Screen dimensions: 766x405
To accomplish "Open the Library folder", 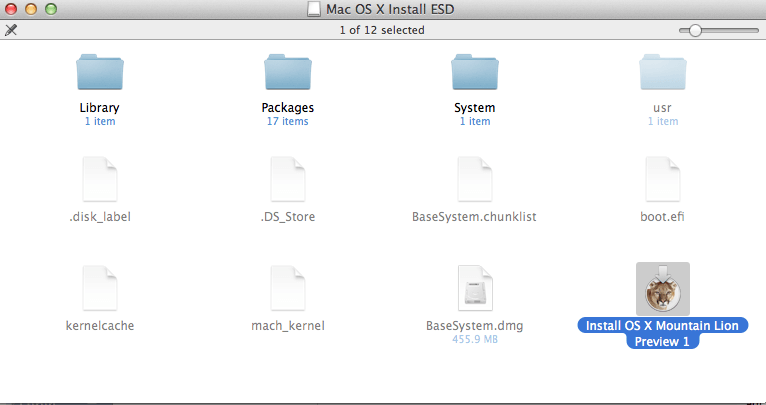I will [x=98, y=73].
